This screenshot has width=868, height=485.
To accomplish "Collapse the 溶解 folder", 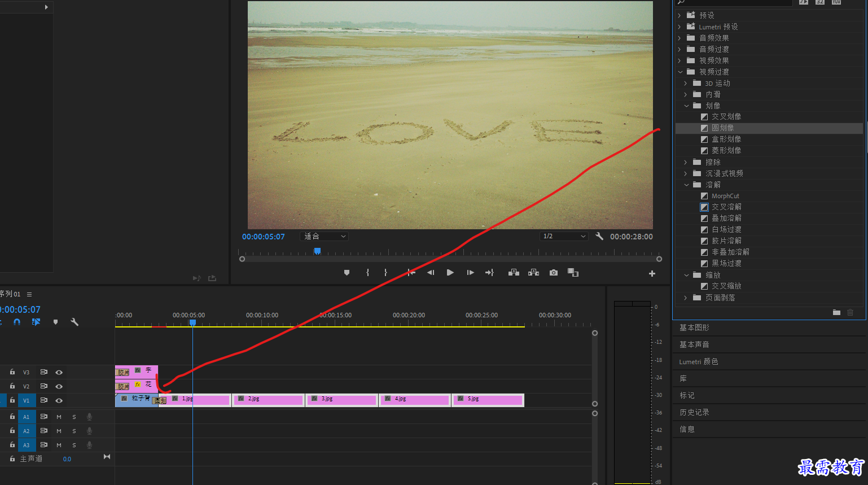I will pos(686,185).
